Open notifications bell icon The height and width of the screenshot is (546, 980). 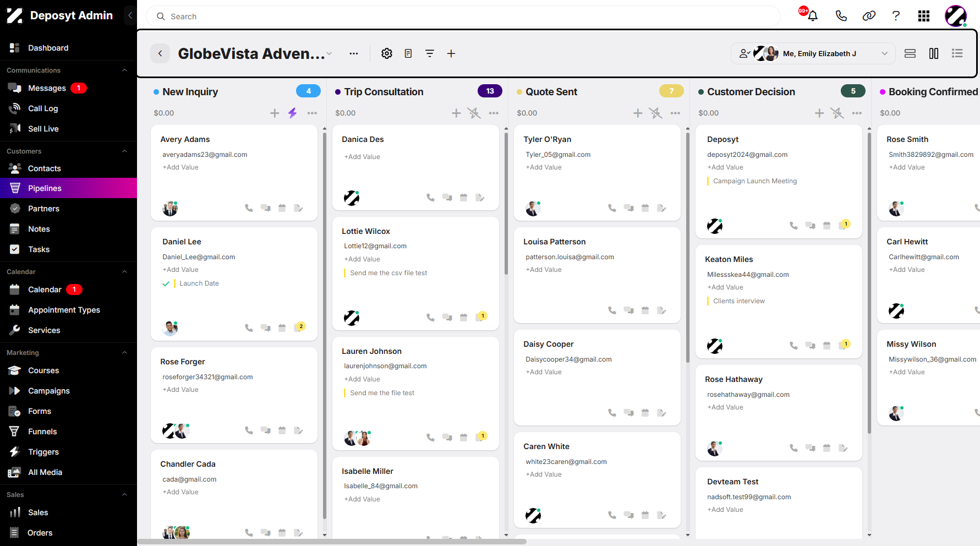point(812,15)
